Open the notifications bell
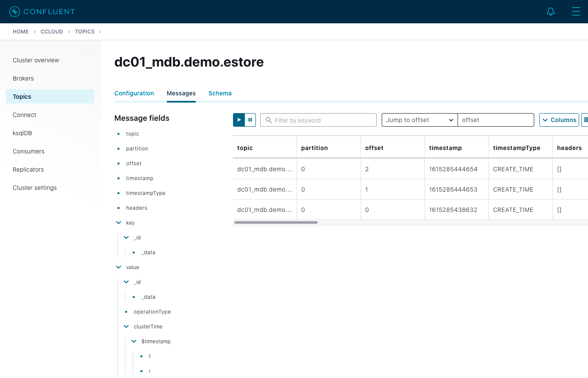The image size is (588, 378). pos(551,11)
